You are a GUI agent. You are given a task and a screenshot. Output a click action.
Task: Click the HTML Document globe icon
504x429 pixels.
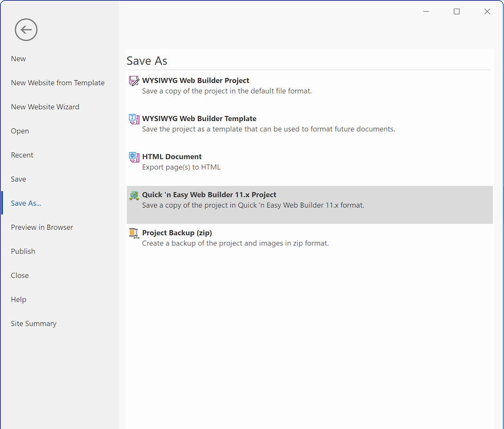tap(134, 157)
